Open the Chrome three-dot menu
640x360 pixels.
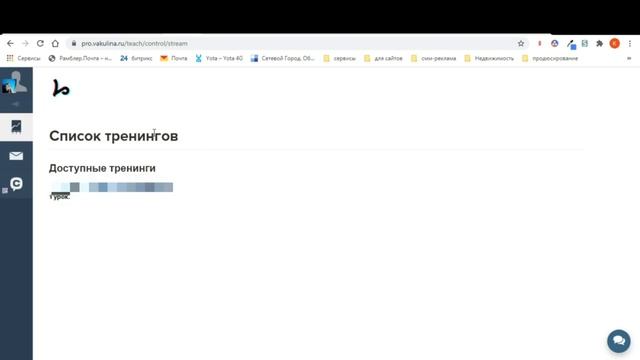(x=630, y=43)
